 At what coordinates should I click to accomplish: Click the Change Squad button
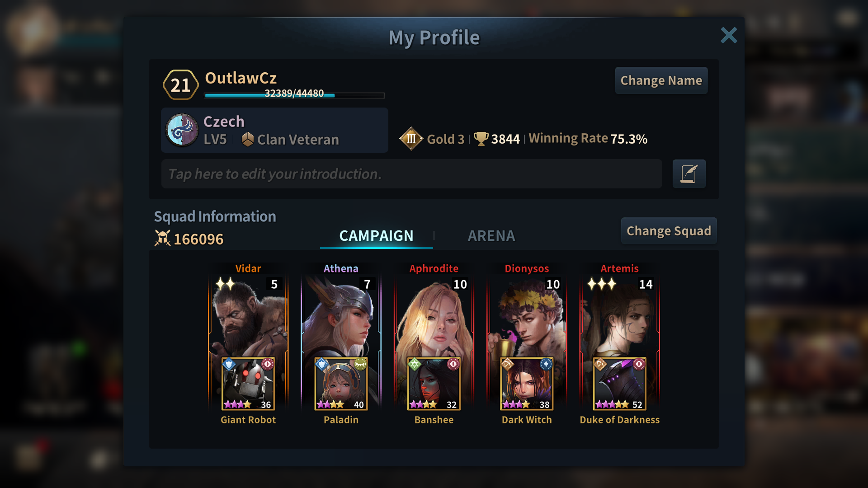(669, 231)
